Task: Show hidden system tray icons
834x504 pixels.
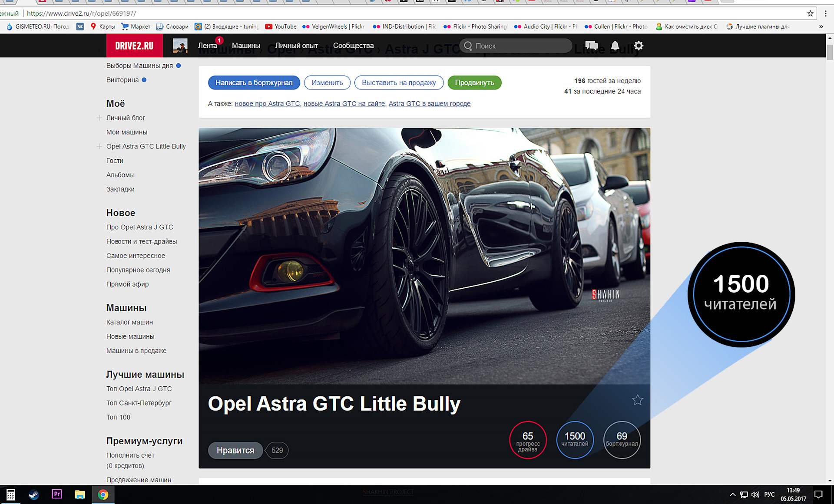Action: pos(732,494)
